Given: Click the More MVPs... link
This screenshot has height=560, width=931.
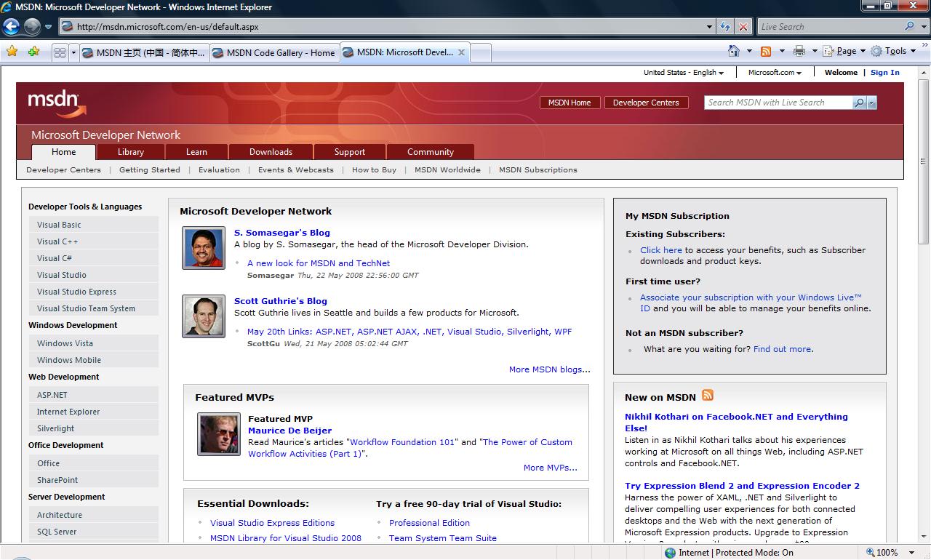Looking at the screenshot, I should [551, 468].
